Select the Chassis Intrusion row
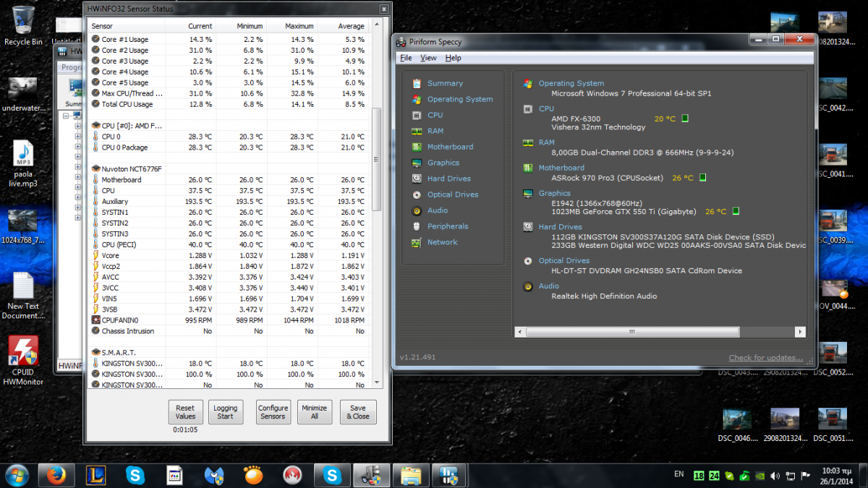This screenshot has width=868, height=488. (229, 330)
